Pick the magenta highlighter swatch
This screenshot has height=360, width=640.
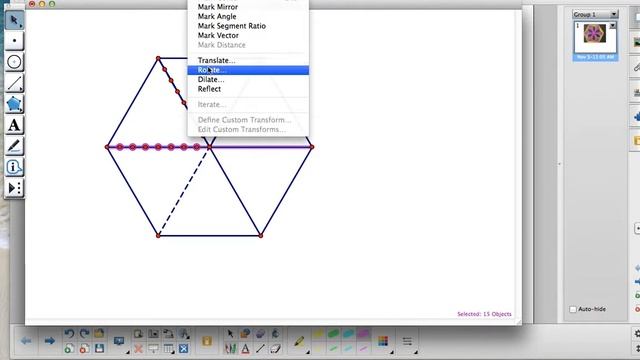[x=363, y=334]
